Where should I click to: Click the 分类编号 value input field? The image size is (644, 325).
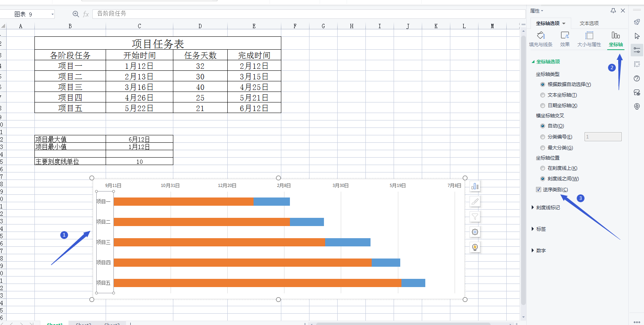pyautogui.click(x=603, y=136)
